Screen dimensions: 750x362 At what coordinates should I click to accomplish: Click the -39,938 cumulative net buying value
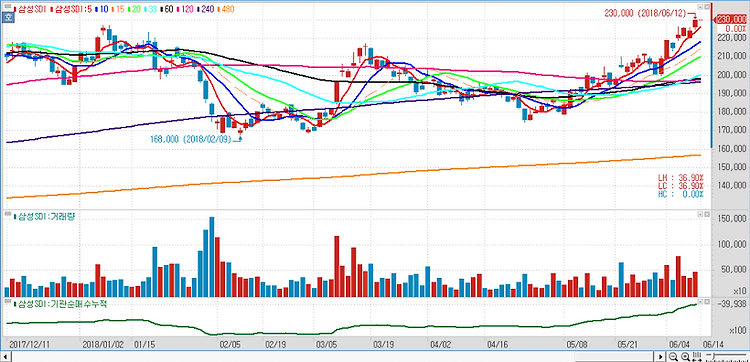click(731, 303)
